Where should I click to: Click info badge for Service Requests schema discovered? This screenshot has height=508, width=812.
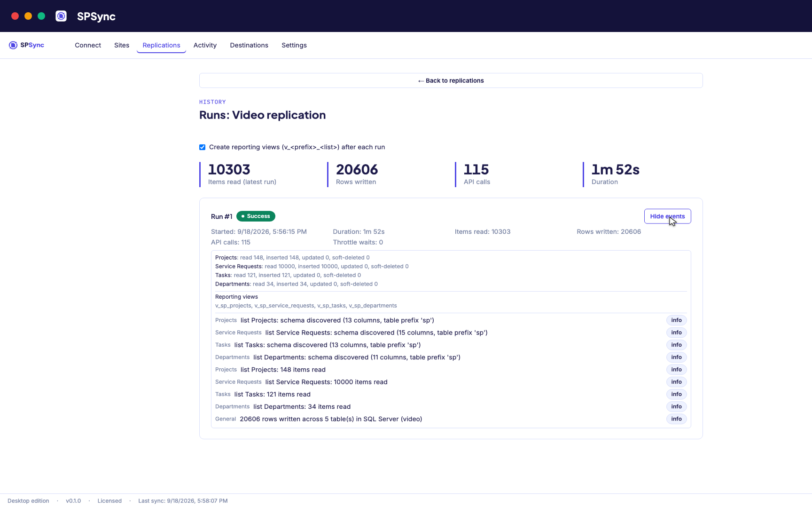(x=676, y=333)
